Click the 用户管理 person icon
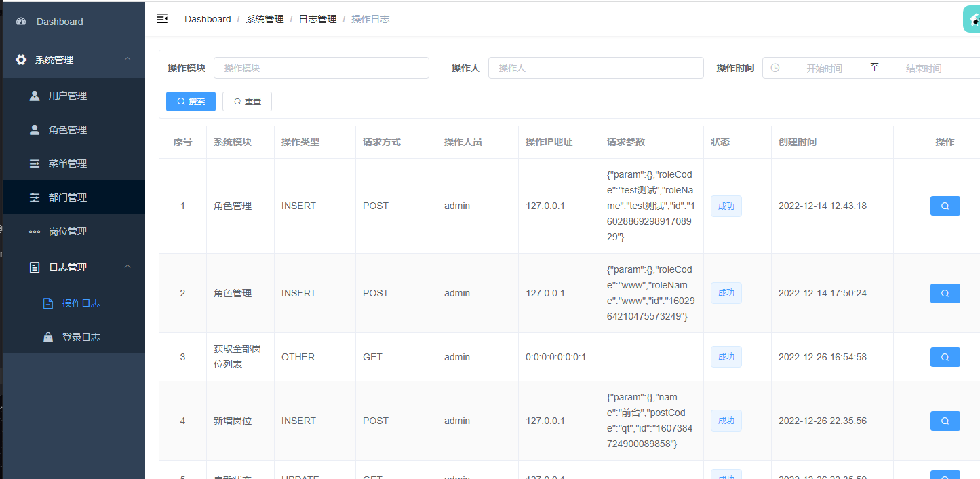980x479 pixels. coord(35,96)
